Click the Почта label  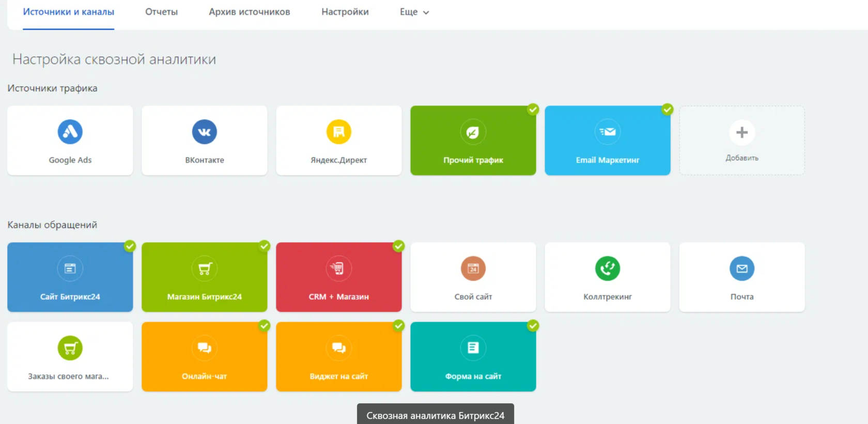pyautogui.click(x=742, y=297)
